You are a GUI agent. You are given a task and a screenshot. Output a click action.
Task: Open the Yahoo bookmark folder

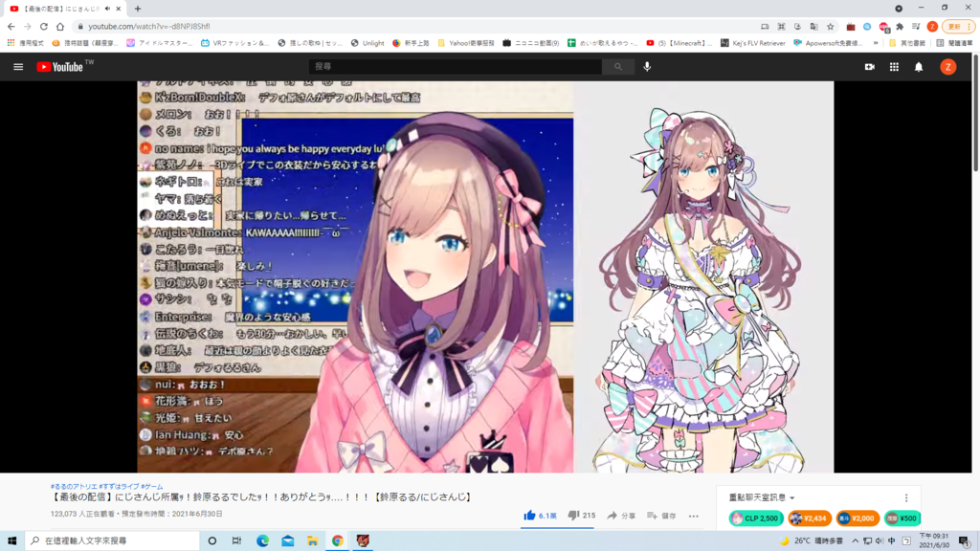466,43
